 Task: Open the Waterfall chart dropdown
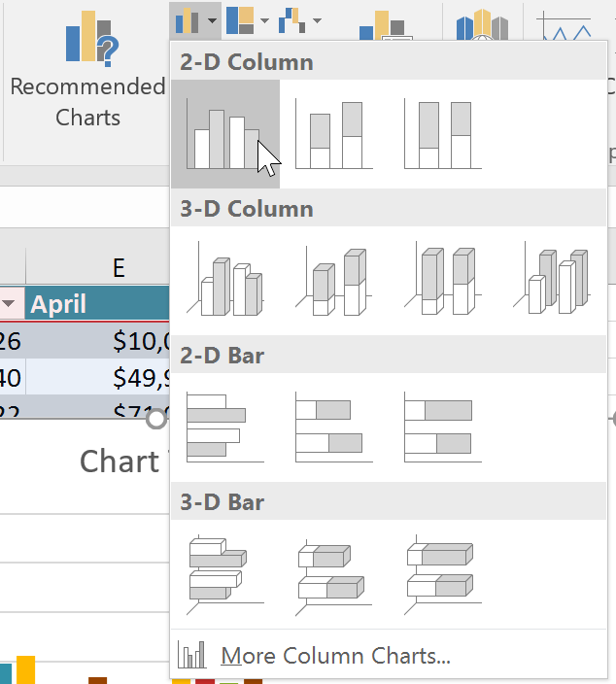(x=301, y=18)
